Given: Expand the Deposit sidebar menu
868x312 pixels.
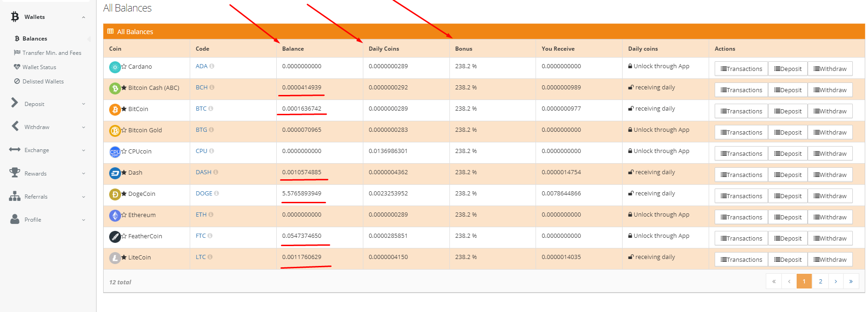Looking at the screenshot, I should pyautogui.click(x=48, y=104).
